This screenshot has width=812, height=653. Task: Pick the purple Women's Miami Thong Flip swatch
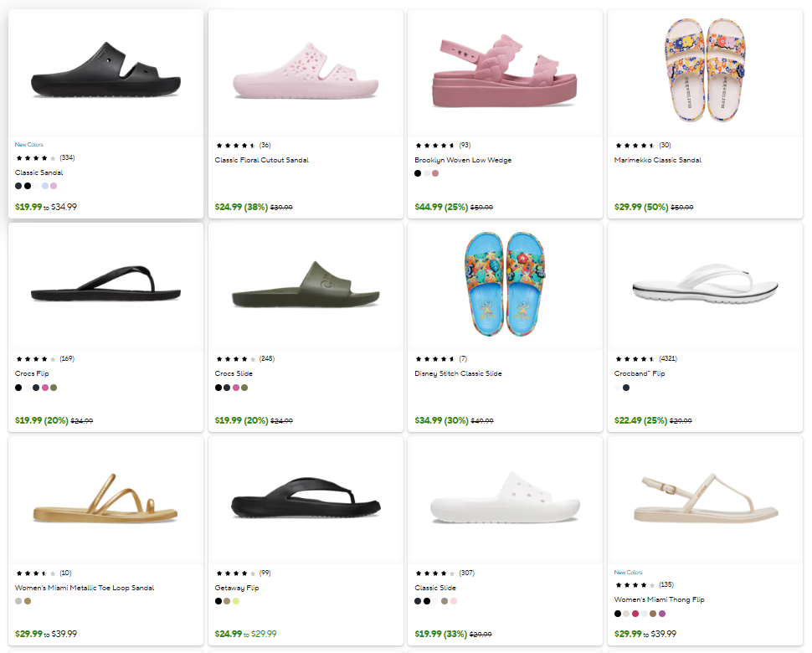click(x=662, y=614)
